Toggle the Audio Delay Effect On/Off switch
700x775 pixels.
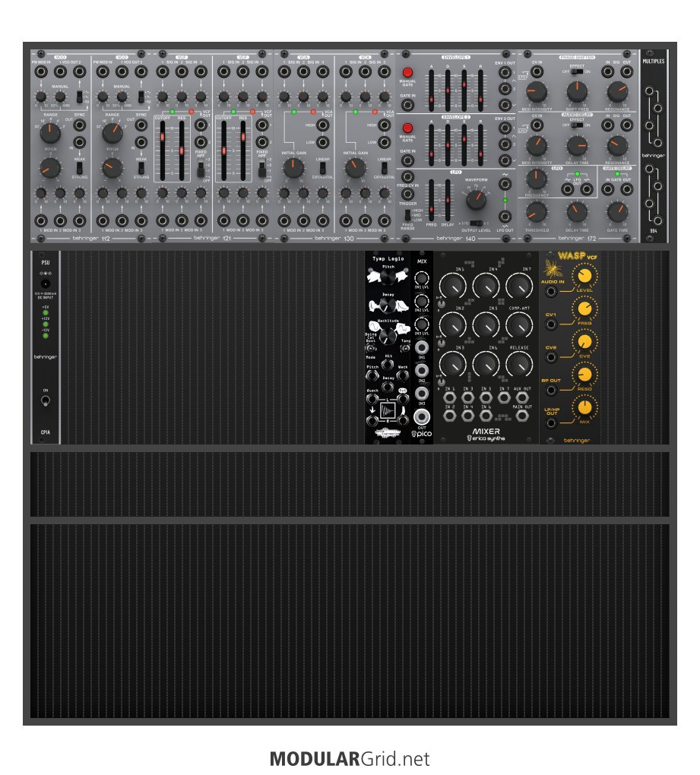pyautogui.click(x=576, y=125)
